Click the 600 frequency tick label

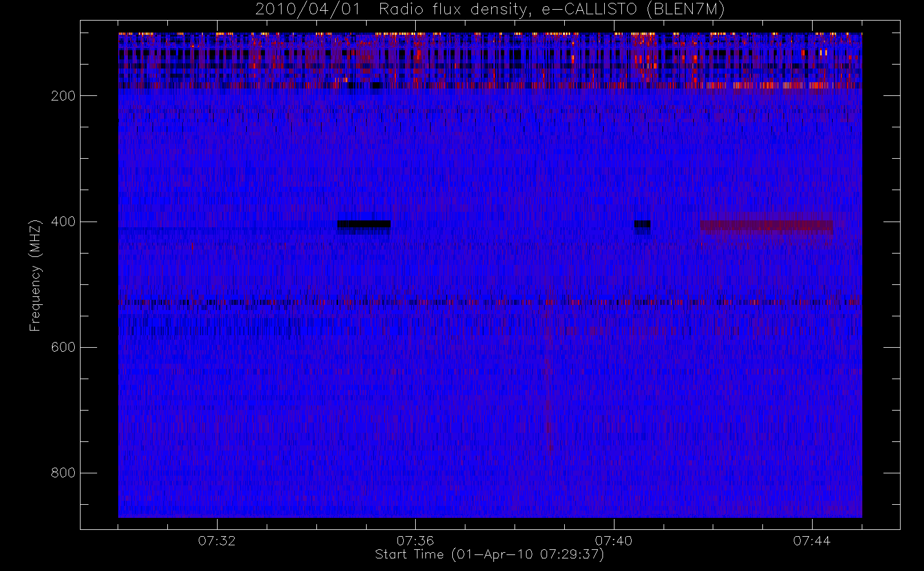(63, 347)
